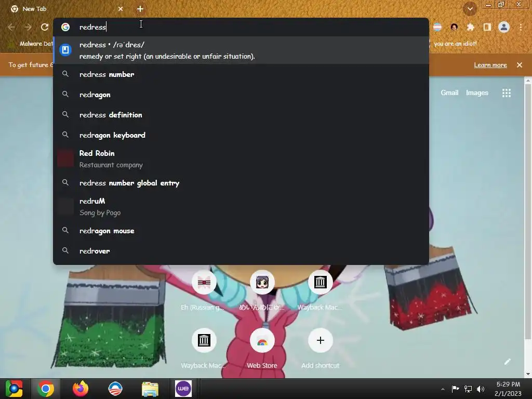Open the purple 'we' taskbar app
The image size is (532, 399).
click(x=183, y=389)
